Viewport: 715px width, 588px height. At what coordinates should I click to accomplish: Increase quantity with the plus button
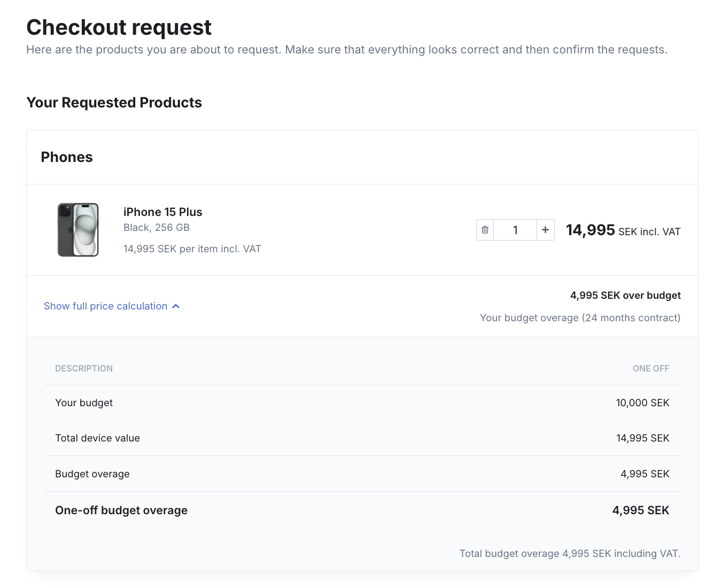point(545,230)
